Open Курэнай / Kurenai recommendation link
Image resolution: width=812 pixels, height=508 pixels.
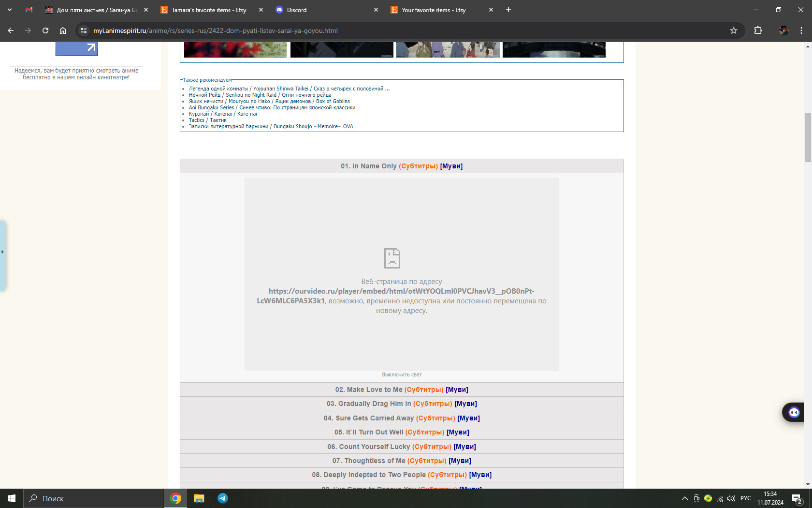pyautogui.click(x=222, y=114)
